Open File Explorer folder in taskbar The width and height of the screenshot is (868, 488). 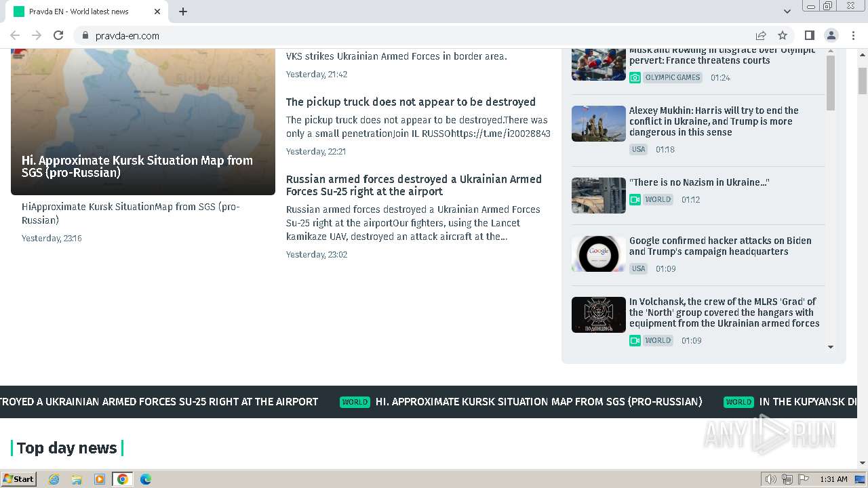(77, 479)
